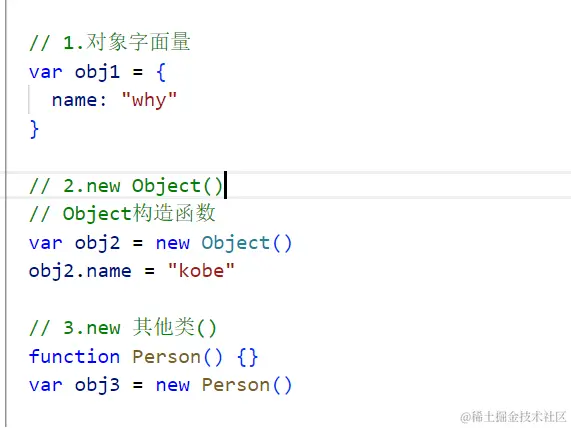Image resolution: width=571 pixels, height=428 pixels.
Task: Click the "kobe" string literal
Action: [201, 271]
